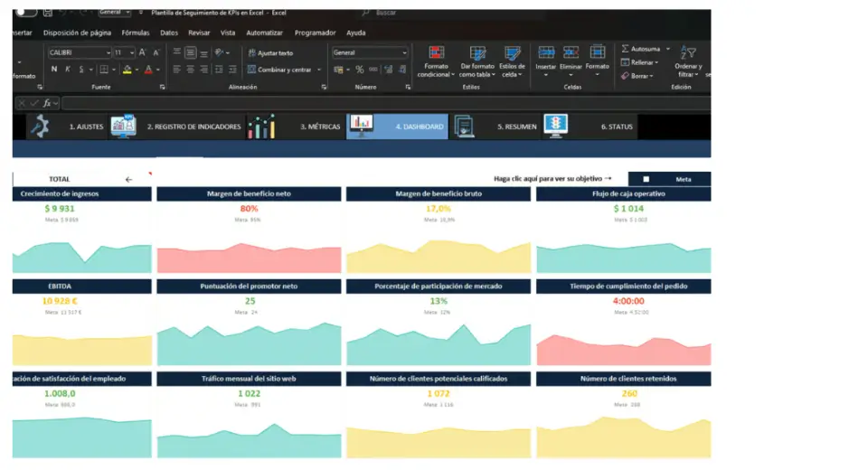This screenshot has width=868, height=470.
Task: Expand the CALIBRI font name dropdown
Action: (x=108, y=53)
